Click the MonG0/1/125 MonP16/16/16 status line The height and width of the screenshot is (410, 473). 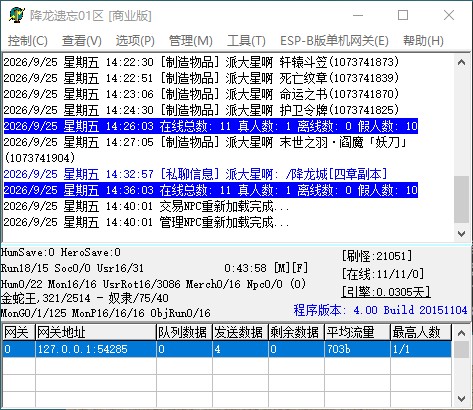pyautogui.click(x=106, y=313)
